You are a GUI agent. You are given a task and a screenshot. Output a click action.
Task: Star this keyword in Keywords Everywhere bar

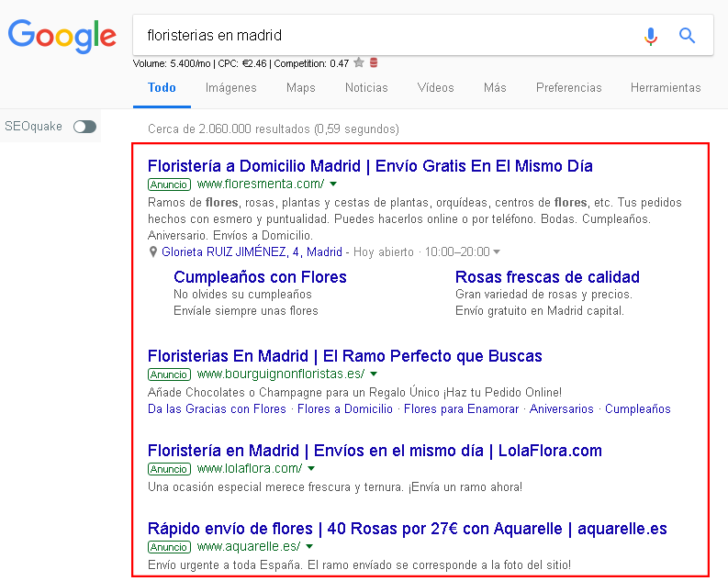358,62
